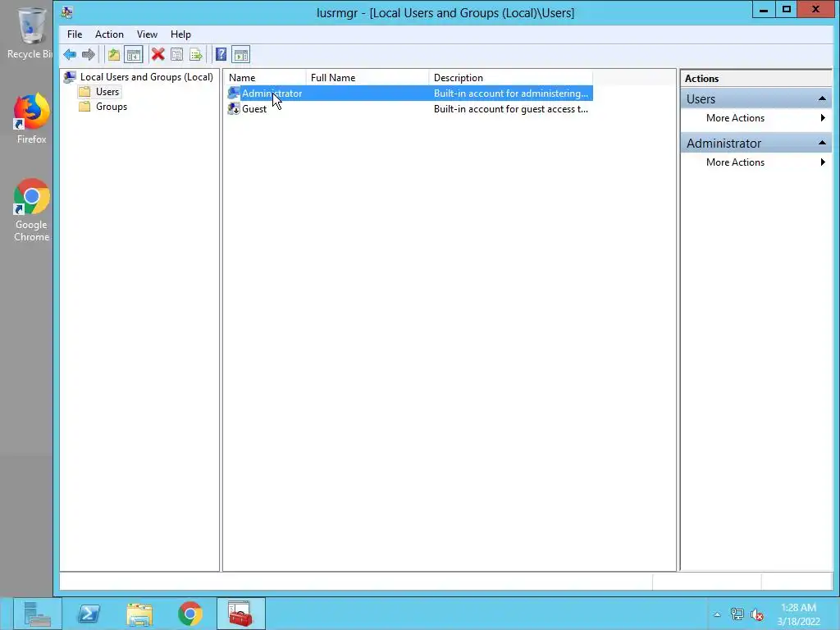This screenshot has width=840, height=630.
Task: Click the red Delete toolbar icon
Action: 157,54
